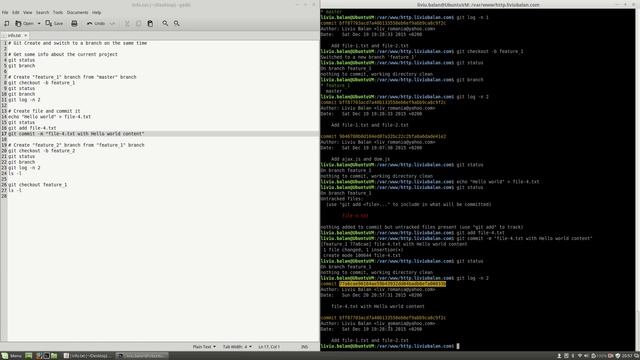Click the Open file toolbar button
The image size is (640, 360).
point(24,23)
